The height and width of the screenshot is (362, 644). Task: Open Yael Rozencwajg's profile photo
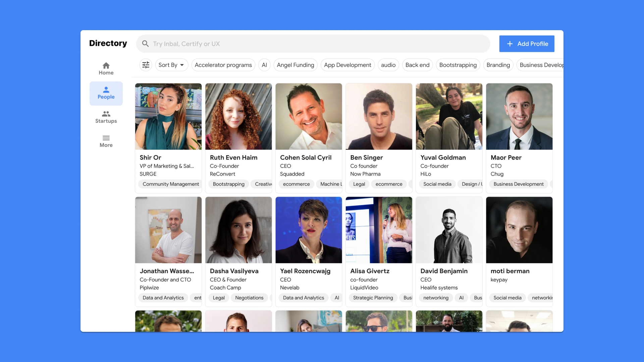pos(309,230)
